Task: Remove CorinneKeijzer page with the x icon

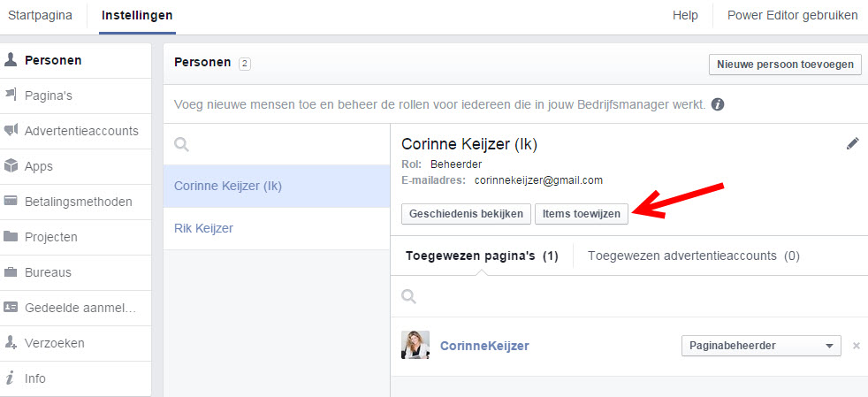Action: click(857, 346)
